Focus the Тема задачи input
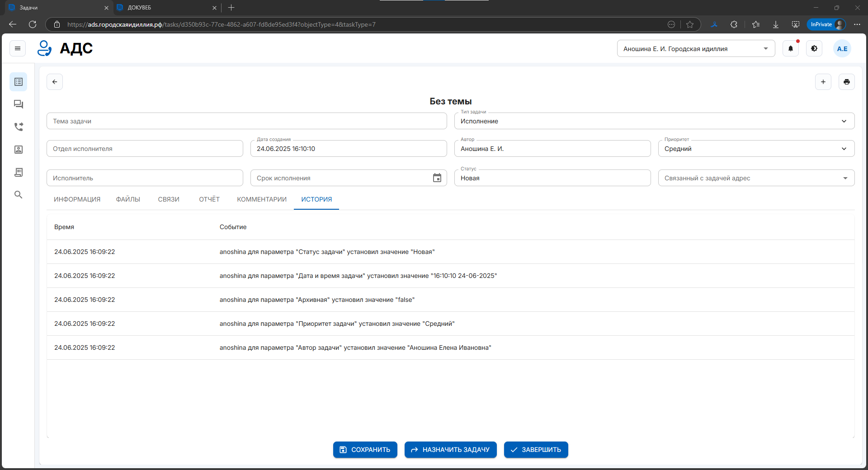The height and width of the screenshot is (470, 868). coord(247,121)
